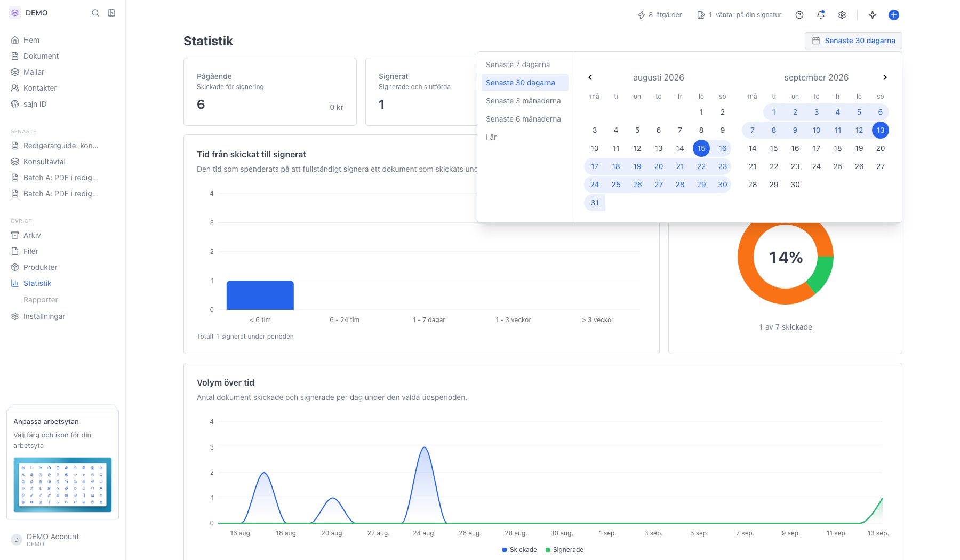Select August 15 in calendar
The height and width of the screenshot is (560, 960).
(x=701, y=148)
